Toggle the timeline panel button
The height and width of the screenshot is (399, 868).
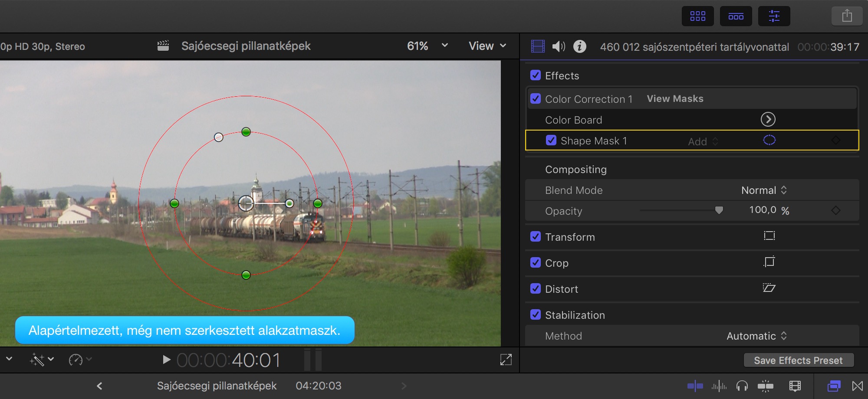click(x=736, y=16)
